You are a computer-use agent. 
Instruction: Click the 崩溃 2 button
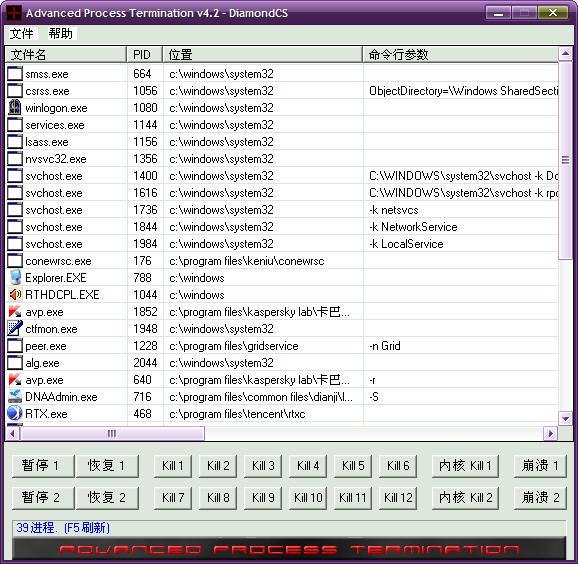coord(540,498)
